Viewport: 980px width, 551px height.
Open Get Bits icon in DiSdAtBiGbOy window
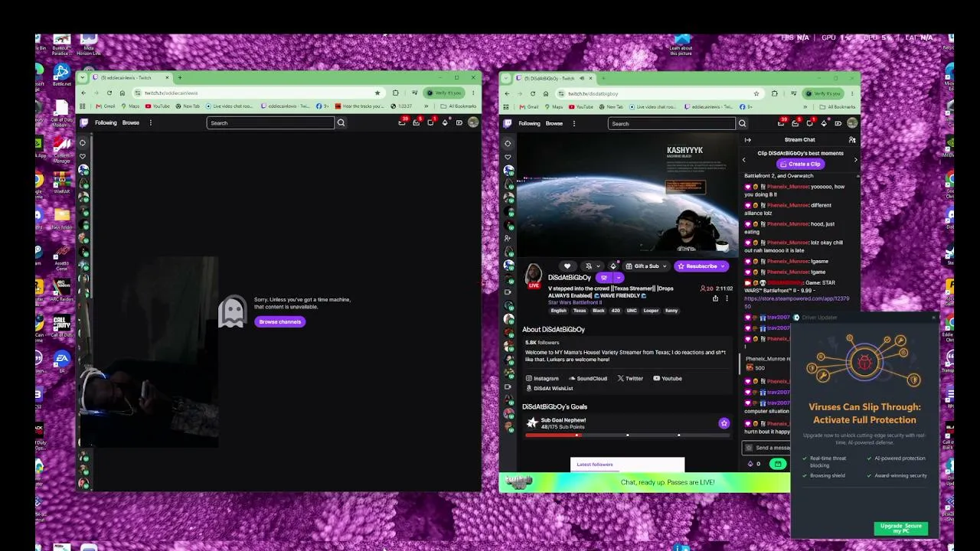823,123
